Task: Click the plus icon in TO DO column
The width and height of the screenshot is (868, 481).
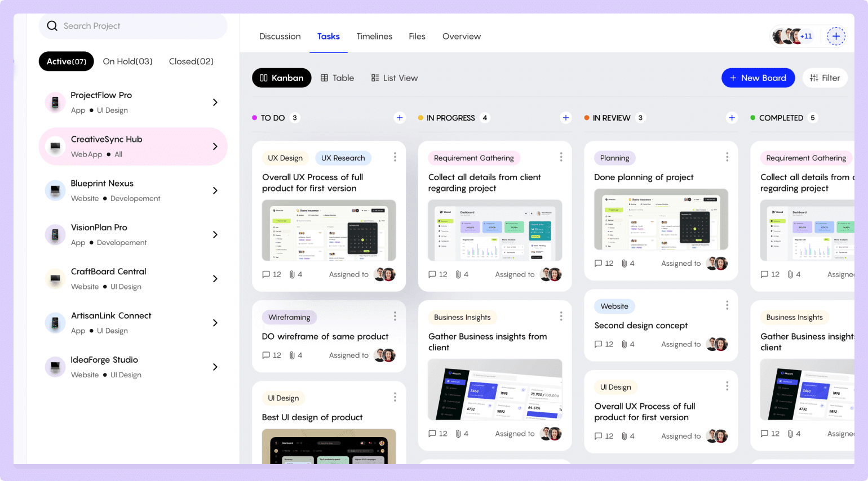Action: (400, 118)
